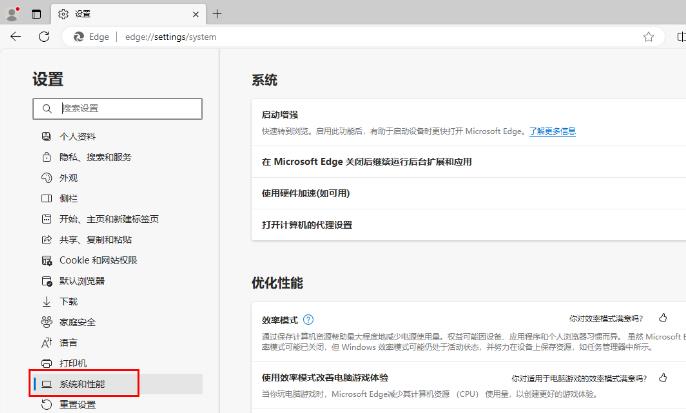Go back with the back arrow
The width and height of the screenshot is (686, 413).
click(16, 37)
